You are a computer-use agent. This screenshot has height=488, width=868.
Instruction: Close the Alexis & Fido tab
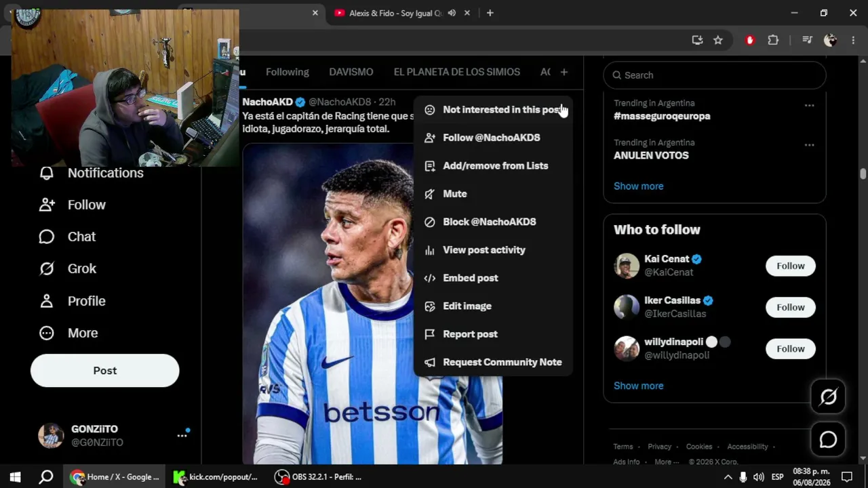[467, 13]
